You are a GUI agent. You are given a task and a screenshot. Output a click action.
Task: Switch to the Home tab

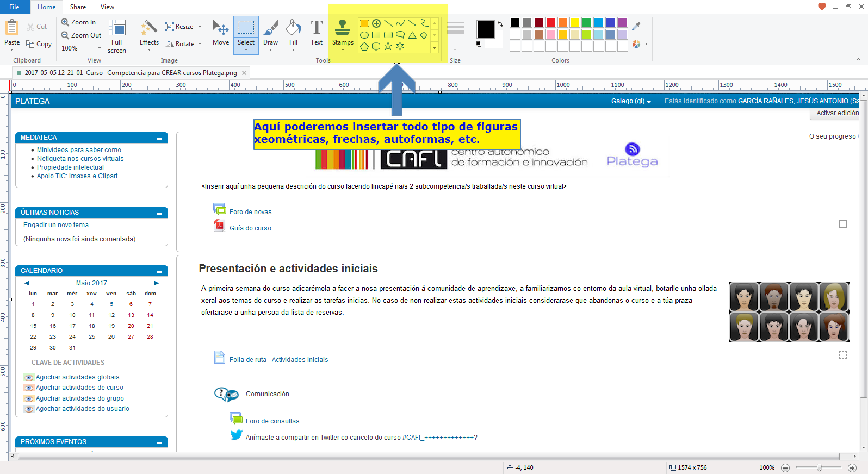click(x=46, y=7)
